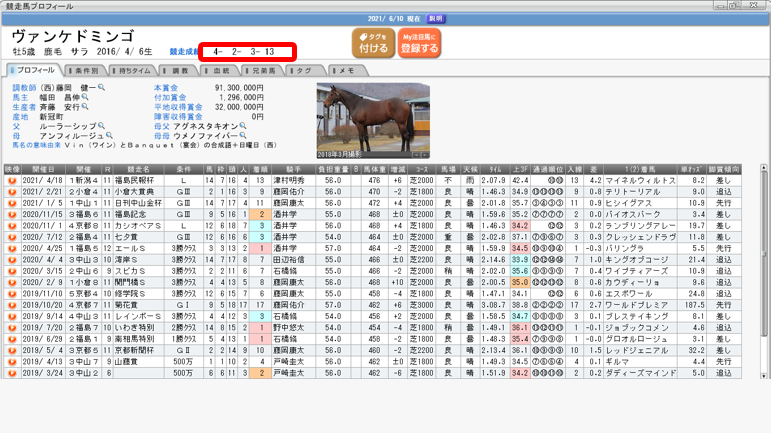Open the 持ちタイム tab
Viewport: 771px width, 433px height.
(136, 72)
